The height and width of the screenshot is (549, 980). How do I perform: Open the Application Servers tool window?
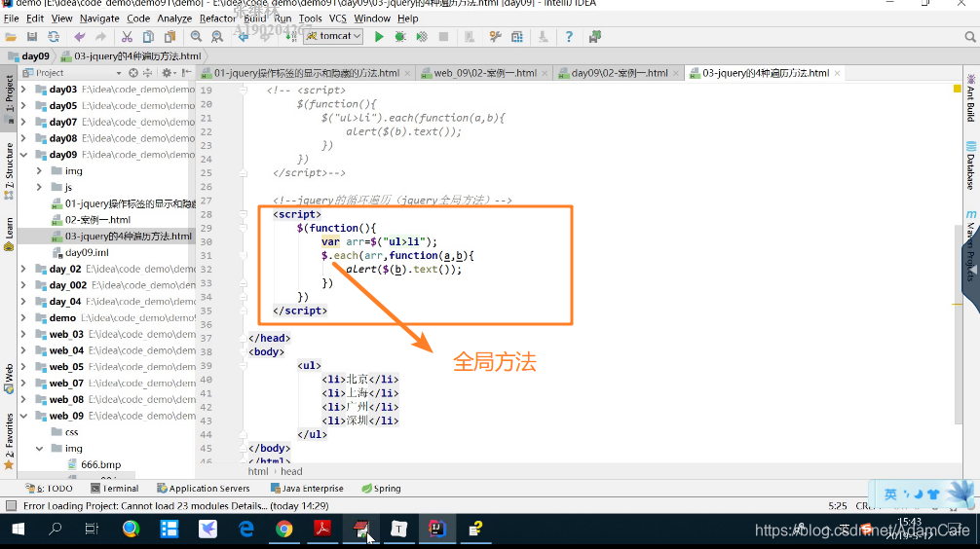[x=204, y=489]
